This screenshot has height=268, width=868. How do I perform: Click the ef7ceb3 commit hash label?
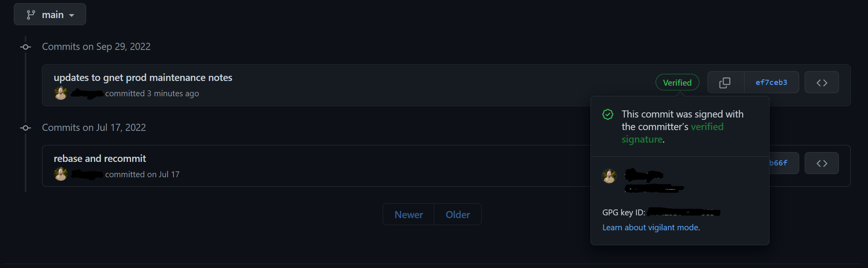coord(771,82)
